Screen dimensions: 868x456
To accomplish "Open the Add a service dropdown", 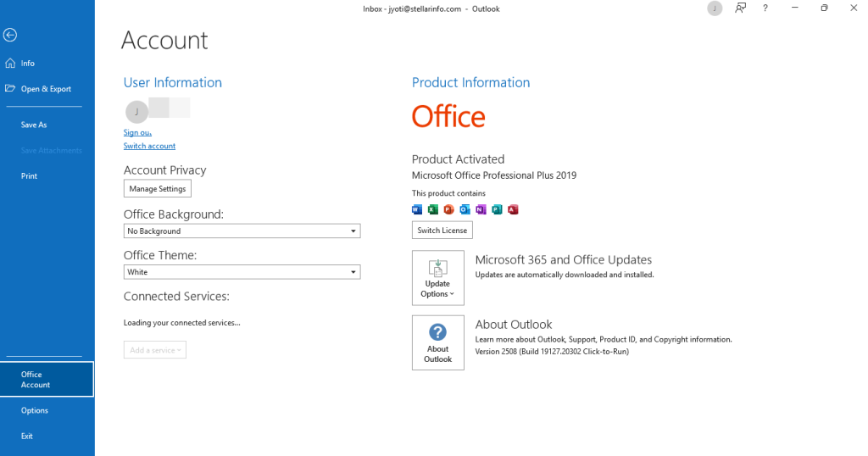I will point(155,350).
